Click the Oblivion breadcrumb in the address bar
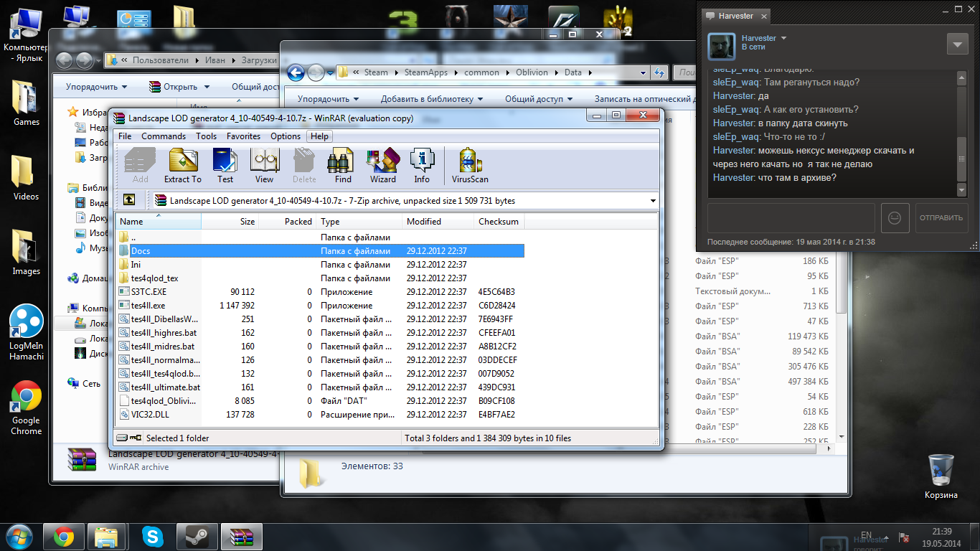Viewport: 980px width, 551px height. pos(532,72)
